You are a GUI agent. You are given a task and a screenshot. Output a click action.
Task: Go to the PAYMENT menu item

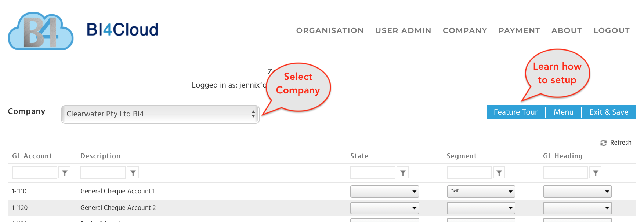pos(519,30)
